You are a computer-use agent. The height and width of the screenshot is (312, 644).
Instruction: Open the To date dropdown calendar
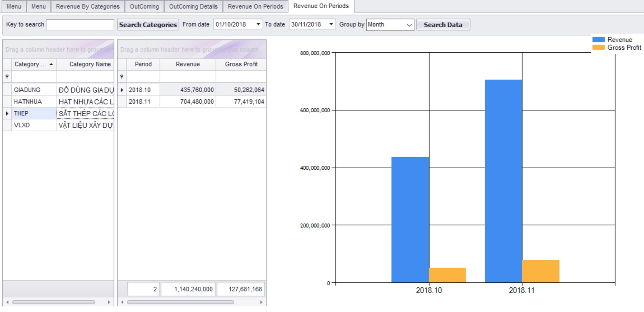(x=331, y=24)
